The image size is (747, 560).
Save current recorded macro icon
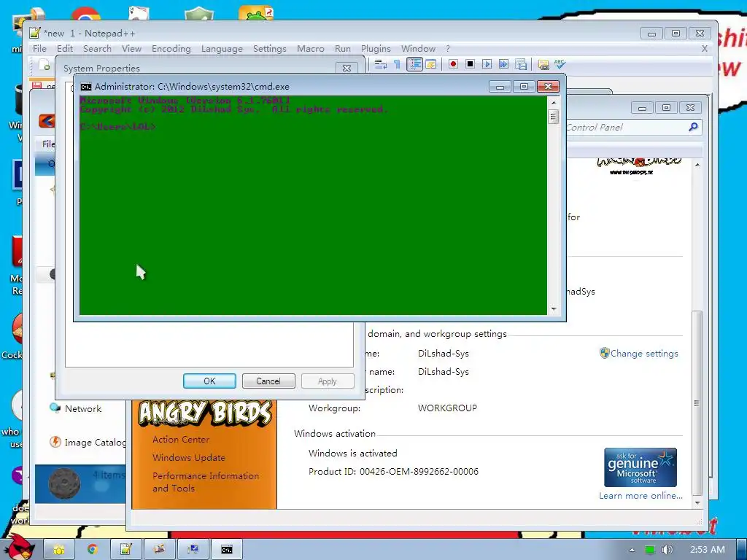(520, 64)
